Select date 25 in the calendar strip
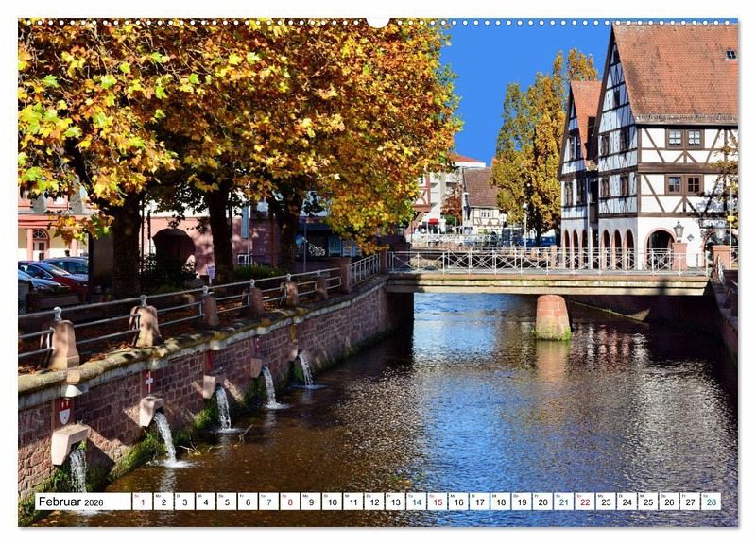Image resolution: width=756 pixels, height=545 pixels. [x=648, y=502]
